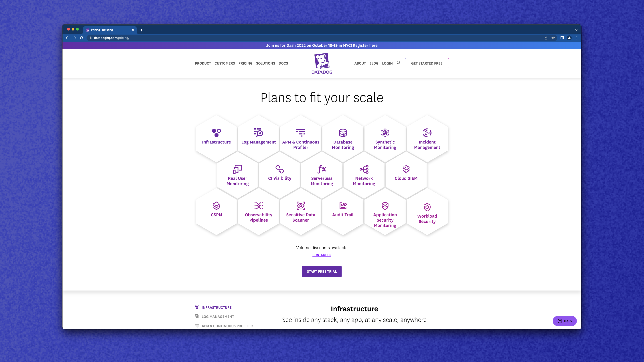Select the Infrastructure hexagon icon

pos(216,133)
